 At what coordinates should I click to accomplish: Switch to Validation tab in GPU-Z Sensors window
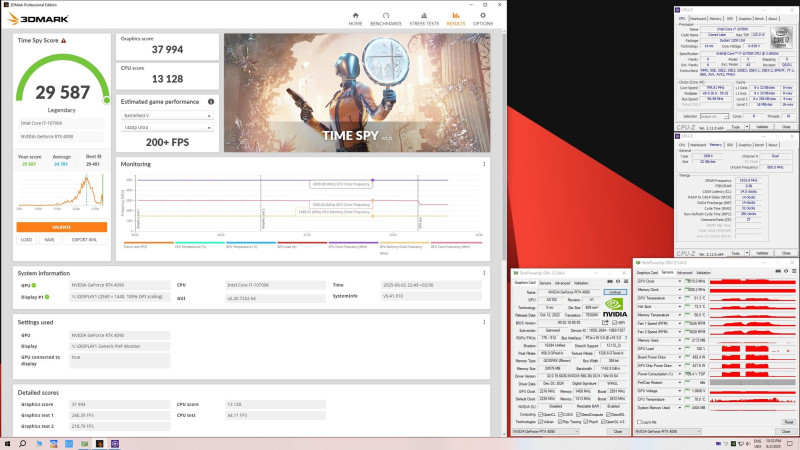pos(703,272)
